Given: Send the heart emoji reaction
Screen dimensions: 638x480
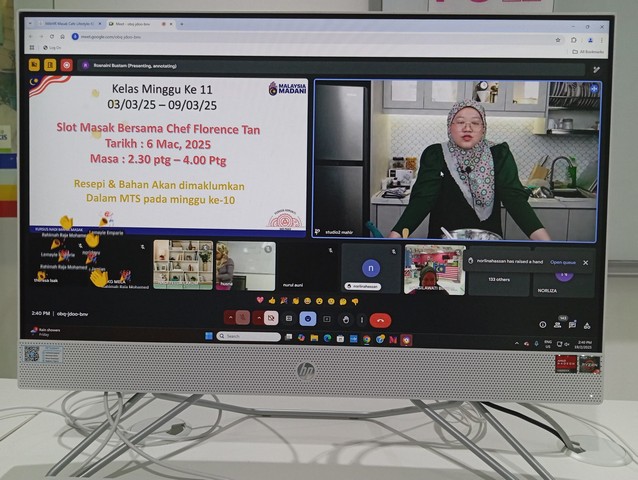Looking at the screenshot, I should [x=261, y=300].
